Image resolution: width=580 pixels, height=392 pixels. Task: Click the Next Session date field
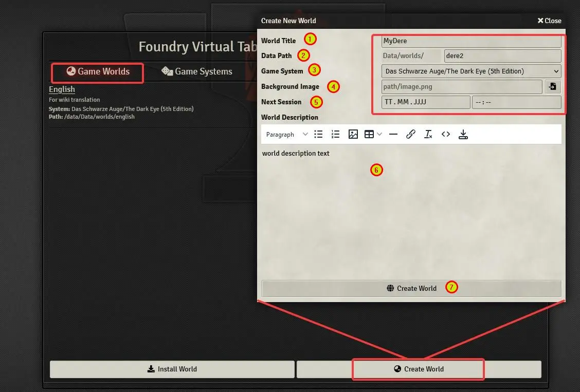pyautogui.click(x=426, y=102)
